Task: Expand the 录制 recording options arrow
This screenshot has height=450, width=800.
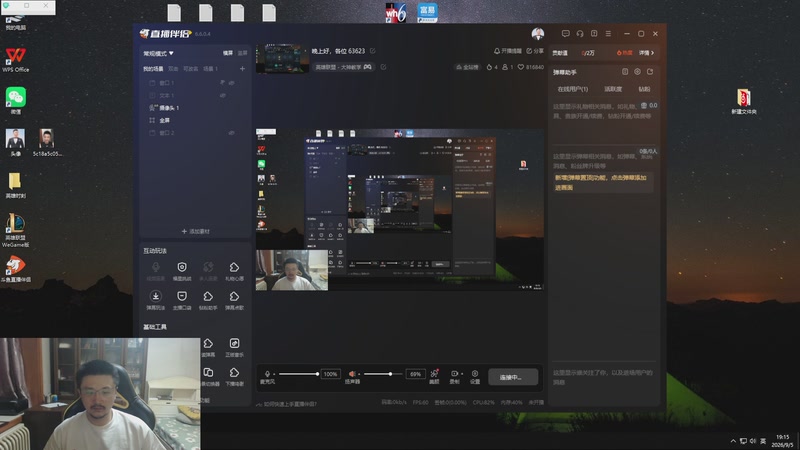Action: [462, 374]
